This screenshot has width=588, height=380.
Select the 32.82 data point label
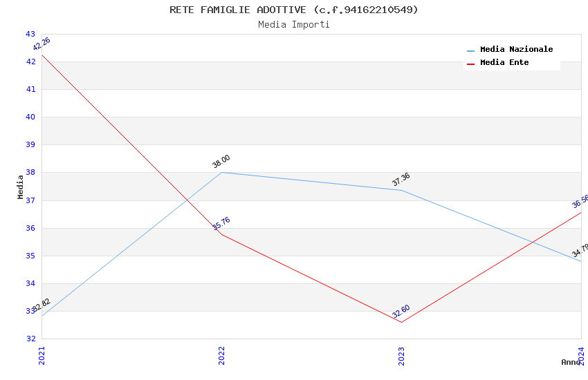pos(42,305)
